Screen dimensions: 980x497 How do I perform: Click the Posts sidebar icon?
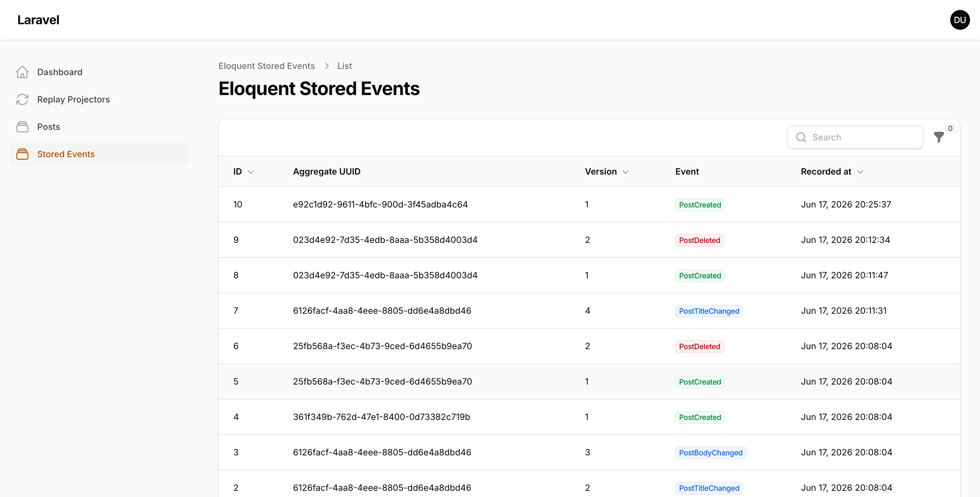tap(22, 127)
